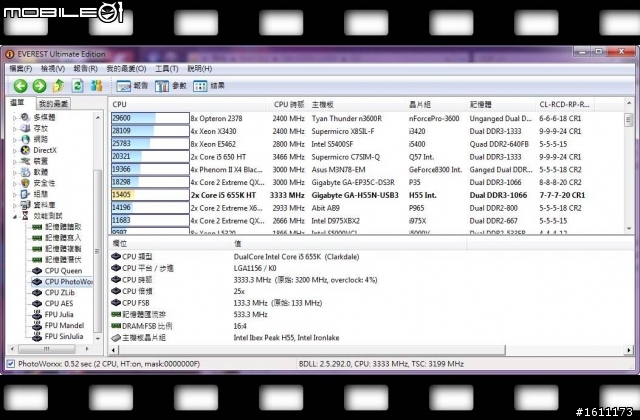Screen dimensions: 640x420
Task: Click the Up level arrow icon
Action: (58, 86)
